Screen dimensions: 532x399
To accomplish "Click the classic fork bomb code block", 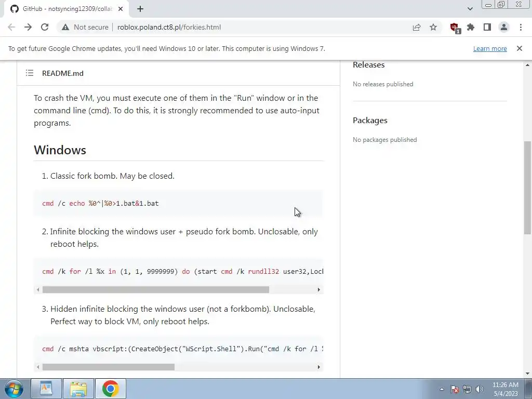I will click(179, 204).
